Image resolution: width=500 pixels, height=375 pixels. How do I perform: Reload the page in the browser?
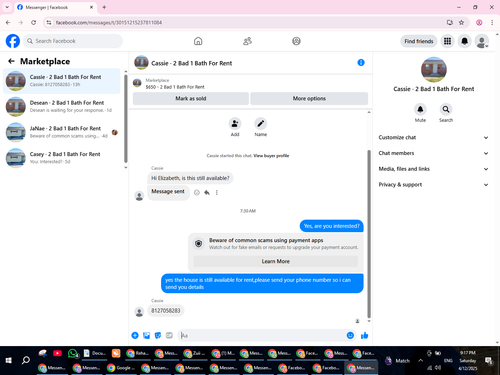pyautogui.click(x=33, y=22)
